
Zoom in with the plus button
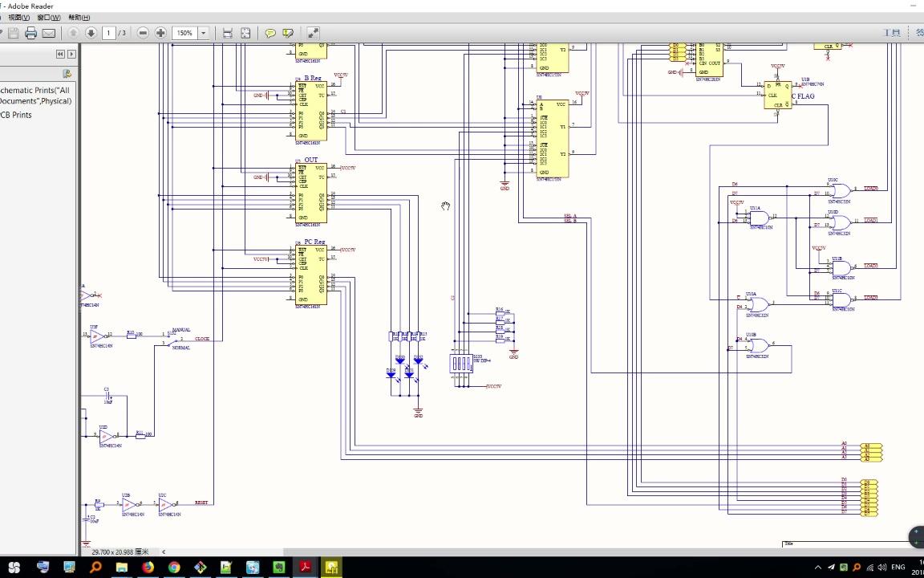pyautogui.click(x=160, y=33)
